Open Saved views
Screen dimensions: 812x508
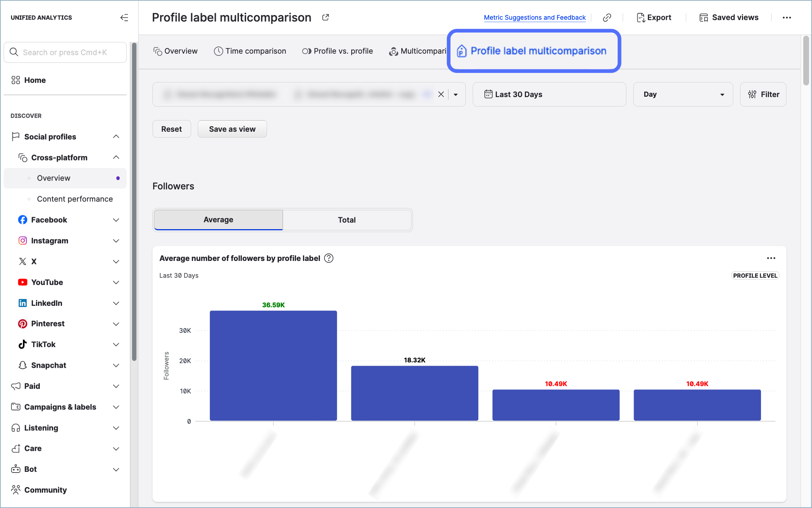click(x=729, y=18)
